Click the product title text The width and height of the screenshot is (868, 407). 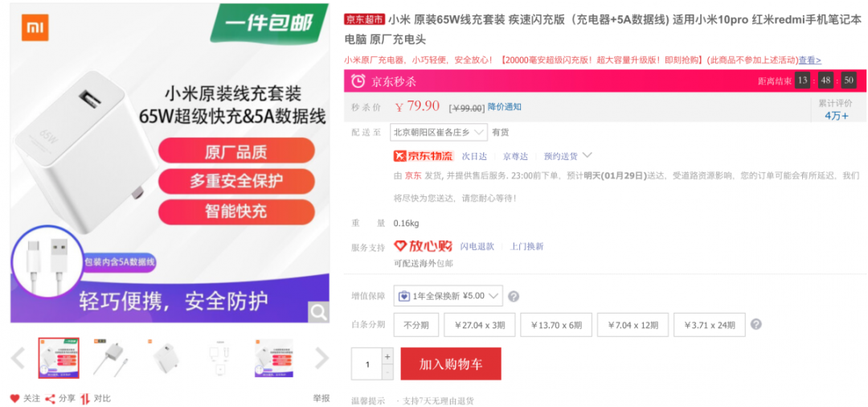(603, 29)
